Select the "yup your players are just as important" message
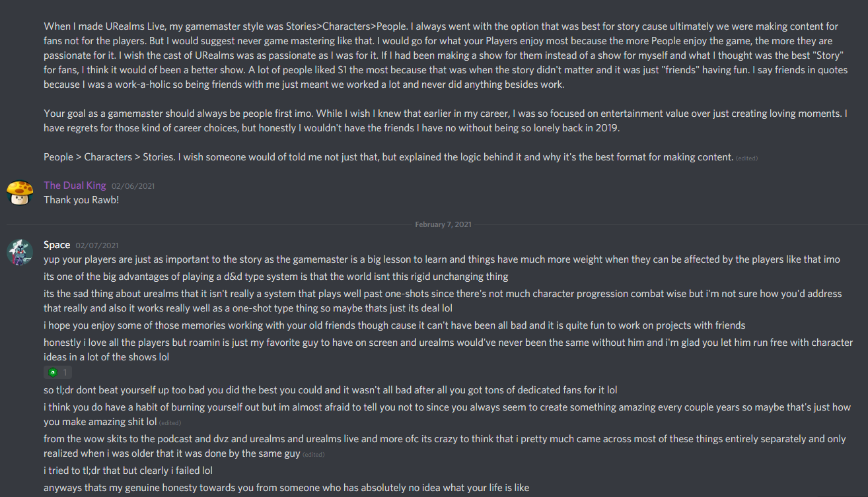The height and width of the screenshot is (497, 868). (x=442, y=260)
